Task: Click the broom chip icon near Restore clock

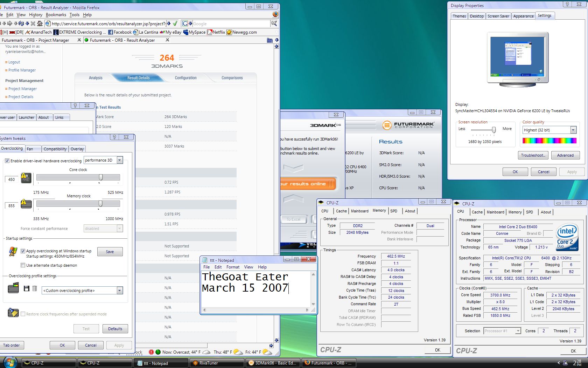Action: (13, 312)
